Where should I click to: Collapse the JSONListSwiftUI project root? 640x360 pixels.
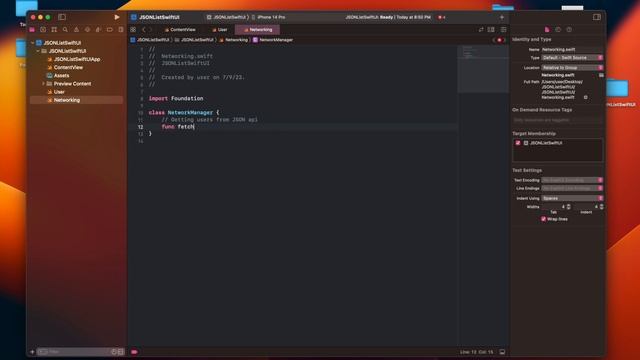33,43
